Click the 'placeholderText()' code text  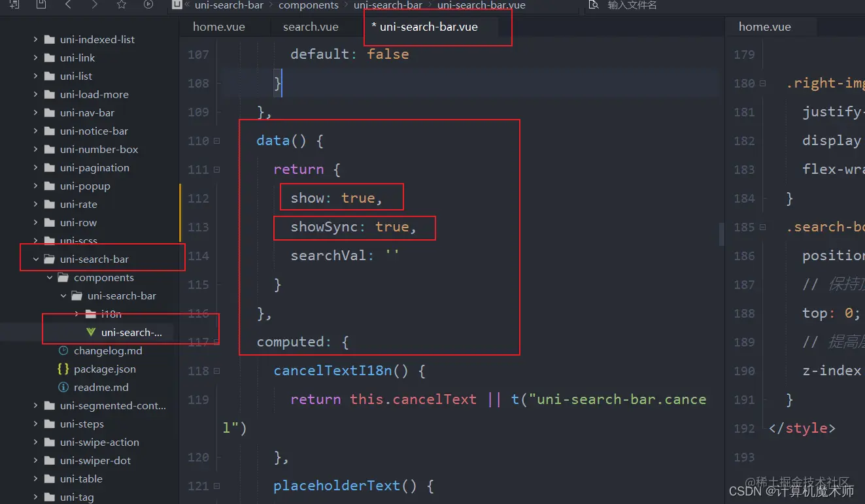click(345, 486)
